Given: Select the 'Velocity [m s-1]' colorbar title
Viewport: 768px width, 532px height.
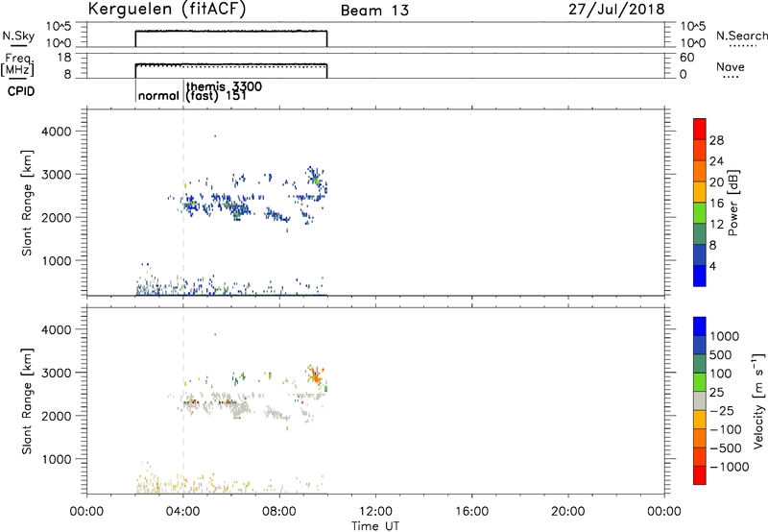Looking at the screenshot, I should point(758,400).
